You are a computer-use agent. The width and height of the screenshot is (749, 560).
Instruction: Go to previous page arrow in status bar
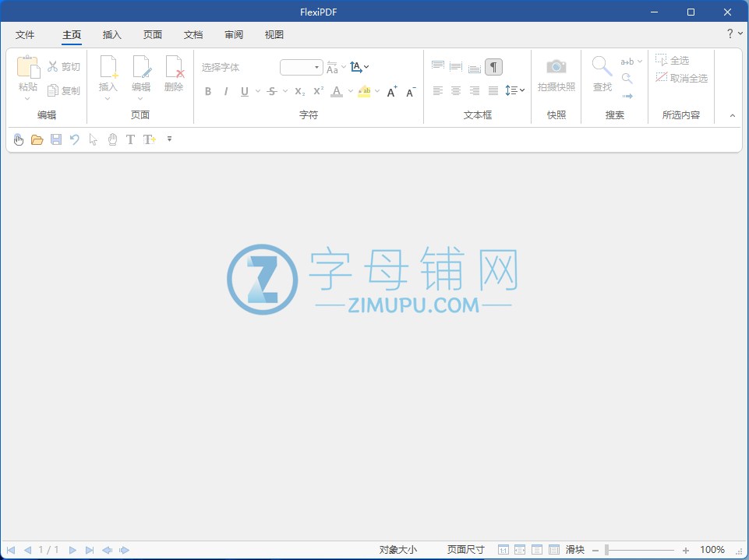28,550
